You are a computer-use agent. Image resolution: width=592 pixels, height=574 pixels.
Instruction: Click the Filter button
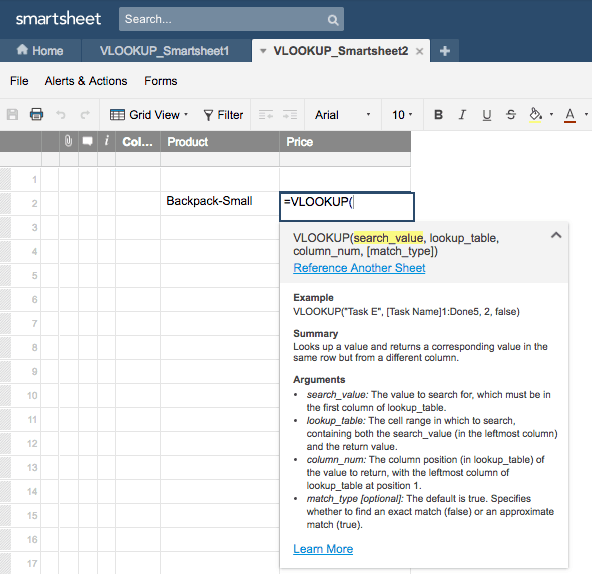click(x=223, y=115)
